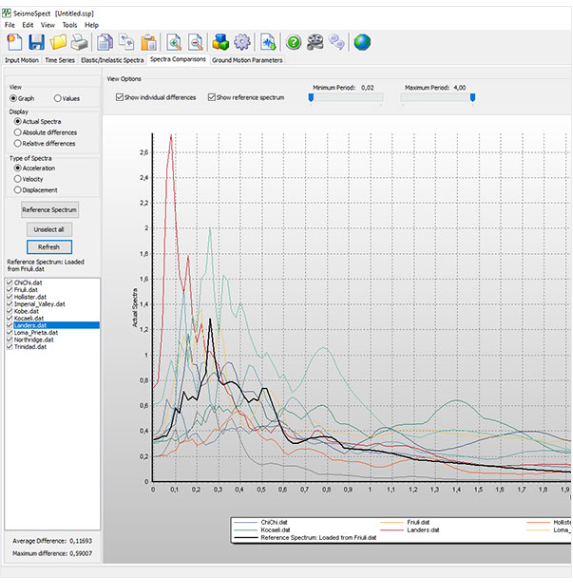Uncheck Trinidad.dat in record list
Screen dimensions: 573x583
point(10,347)
